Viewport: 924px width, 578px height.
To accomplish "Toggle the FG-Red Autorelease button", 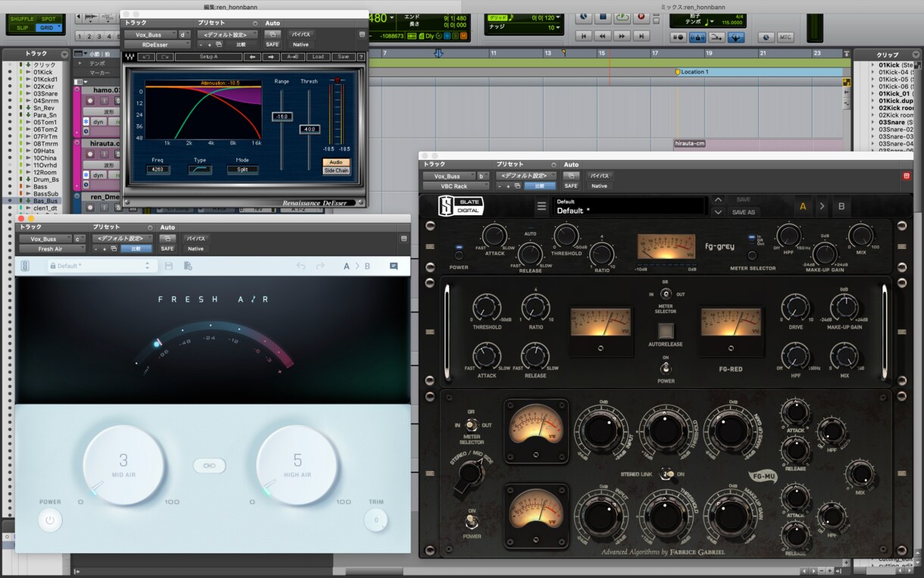I will click(x=666, y=330).
